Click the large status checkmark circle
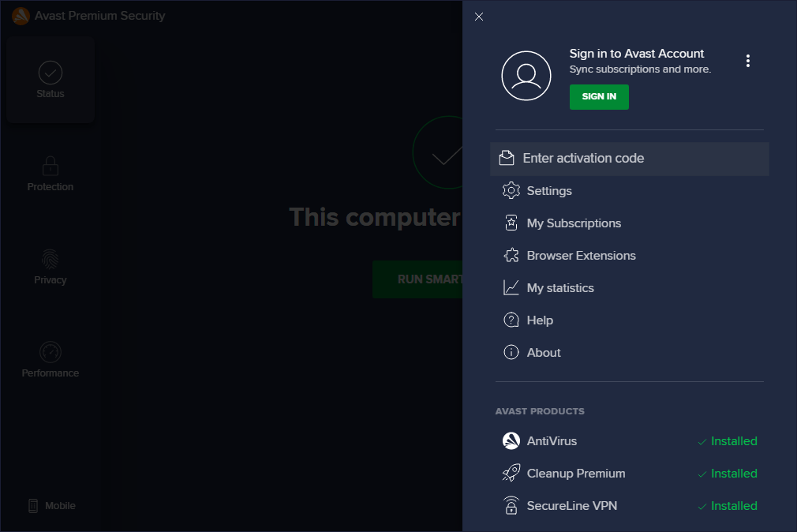Image resolution: width=797 pixels, height=532 pixels. (438, 152)
